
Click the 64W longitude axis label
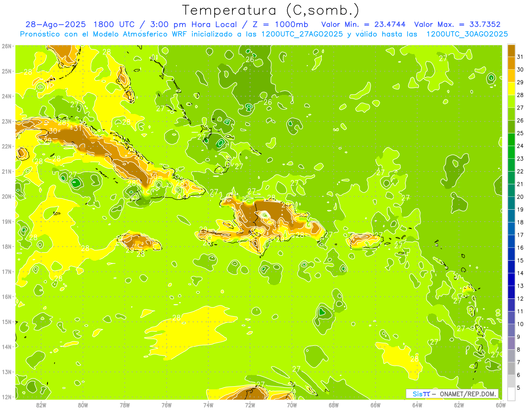(417, 405)
